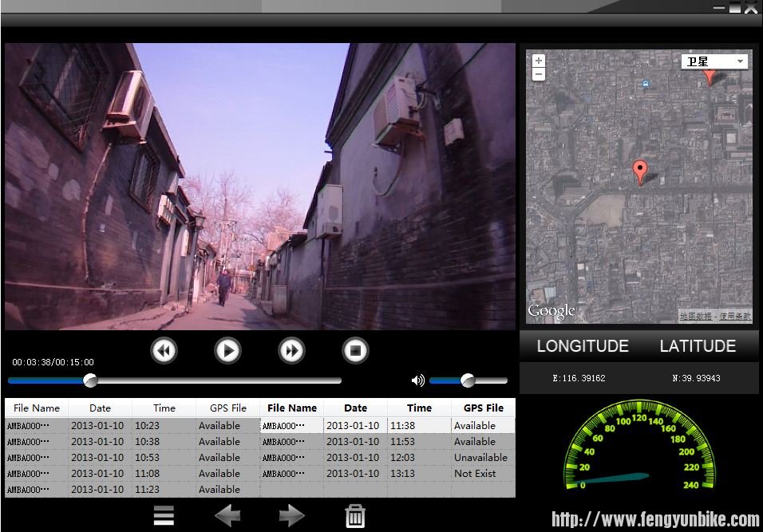
Task: Click the left Date column header
Action: point(100,408)
